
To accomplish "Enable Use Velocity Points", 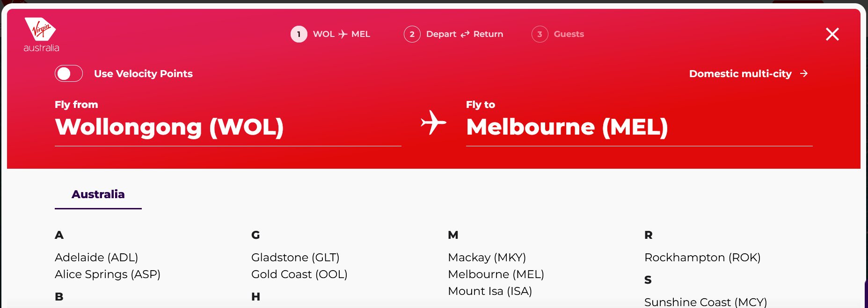I will 68,73.
